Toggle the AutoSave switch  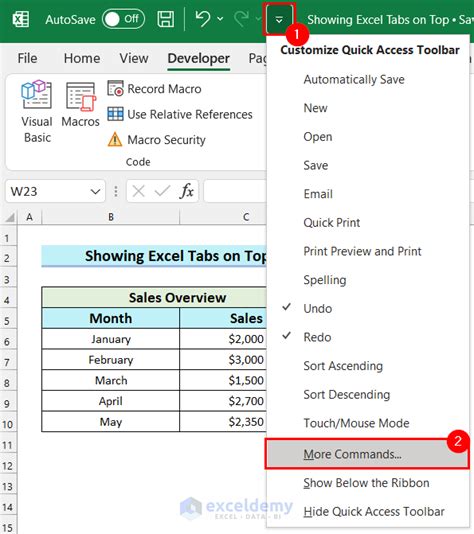(x=123, y=19)
